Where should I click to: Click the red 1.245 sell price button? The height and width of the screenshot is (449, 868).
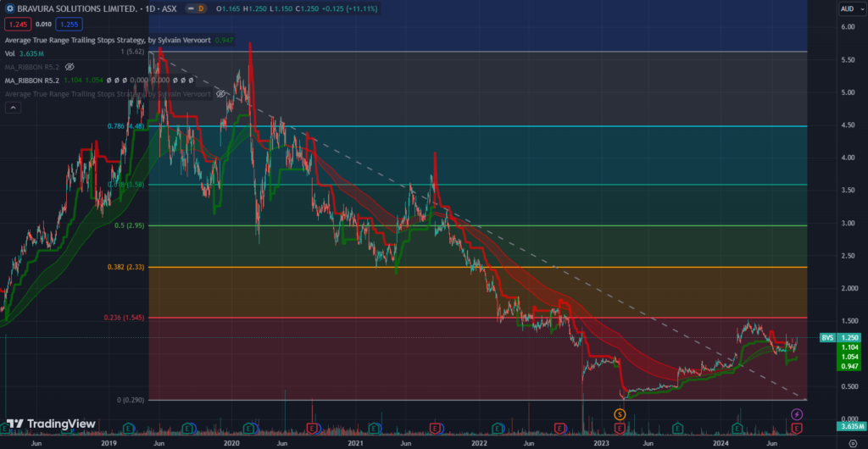point(18,24)
